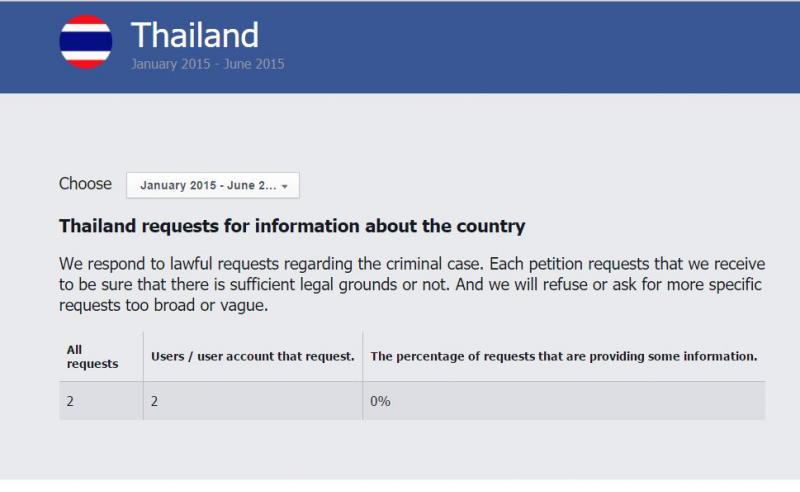800x492 pixels.
Task: Click the percentage of requests column header
Action: (563, 356)
